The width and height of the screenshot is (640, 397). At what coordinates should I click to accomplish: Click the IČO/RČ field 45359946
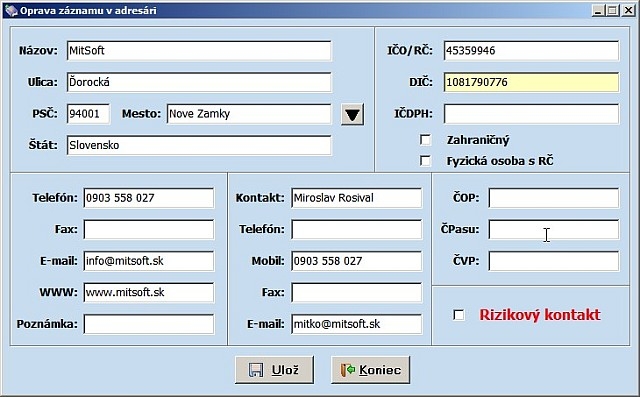point(531,51)
